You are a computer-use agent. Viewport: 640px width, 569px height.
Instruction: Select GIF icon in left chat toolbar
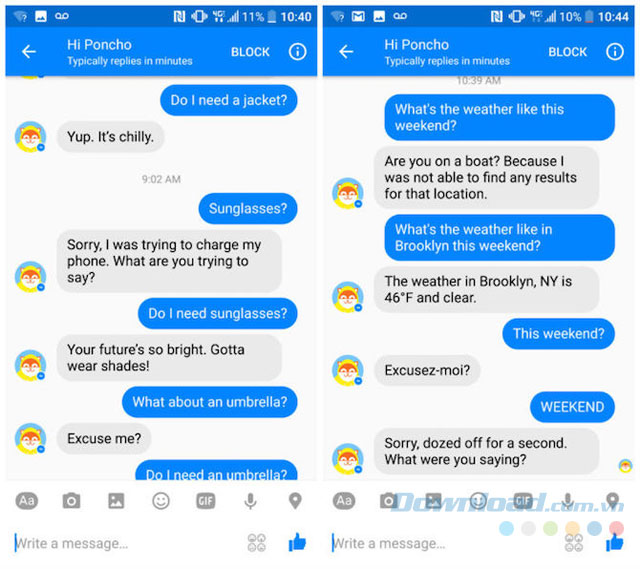tap(206, 500)
